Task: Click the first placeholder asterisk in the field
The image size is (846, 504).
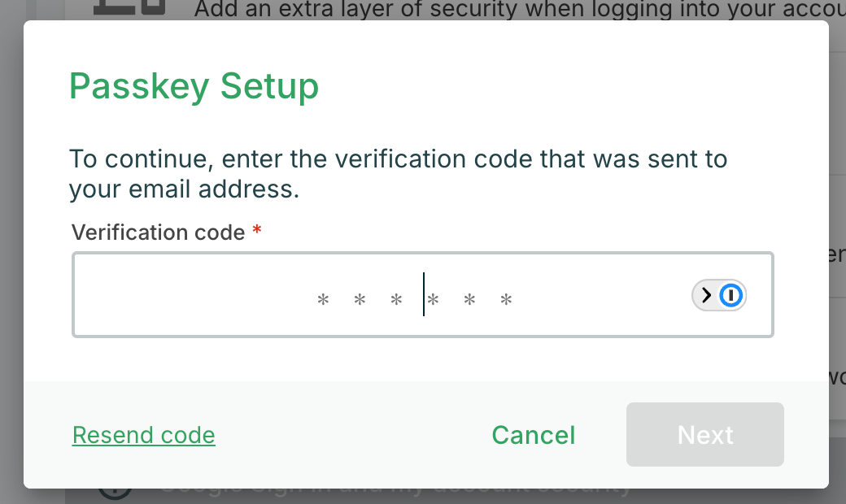Action: [323, 301]
